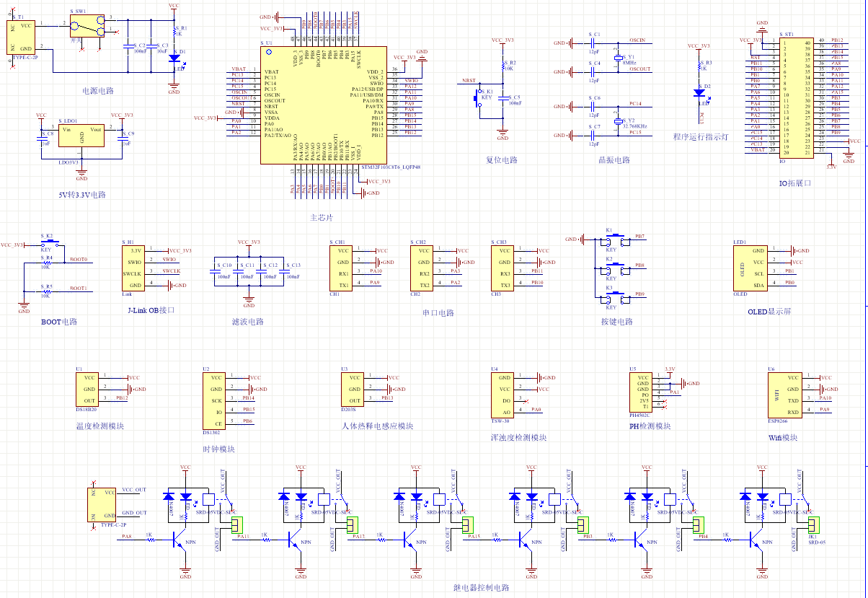Select the J-Link S_H1 header block
Viewport: 868px width, 598px height.
[135, 268]
